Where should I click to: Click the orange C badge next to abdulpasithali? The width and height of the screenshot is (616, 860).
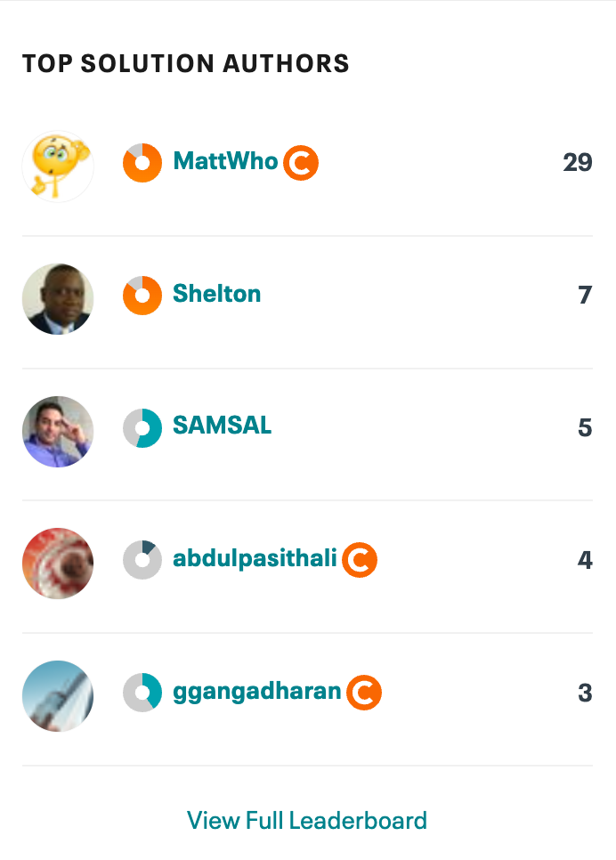pyautogui.click(x=360, y=560)
